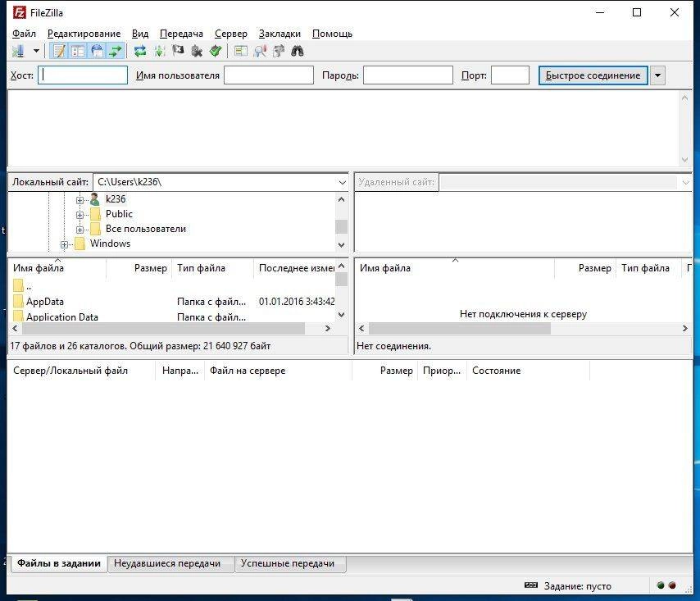The height and width of the screenshot is (601, 700).
Task: Sort remote list by Тип файла
Action: click(x=648, y=268)
